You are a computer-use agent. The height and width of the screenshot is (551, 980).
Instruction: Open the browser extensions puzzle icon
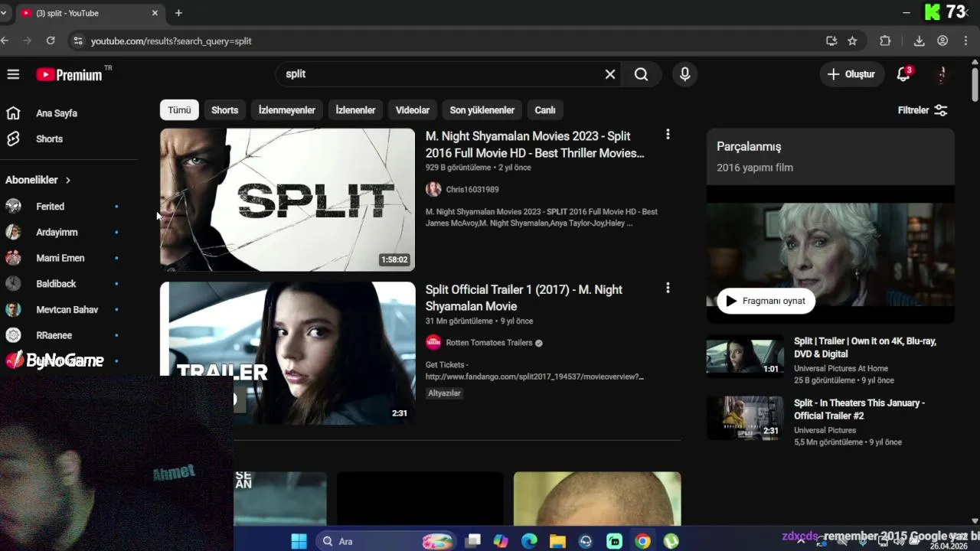click(x=885, y=41)
